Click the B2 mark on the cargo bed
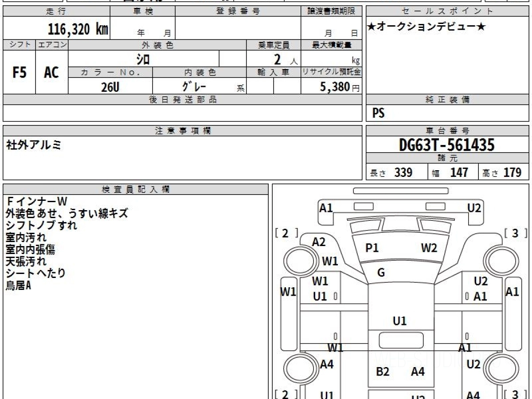Screen dimensions: 532x399 point(383,372)
